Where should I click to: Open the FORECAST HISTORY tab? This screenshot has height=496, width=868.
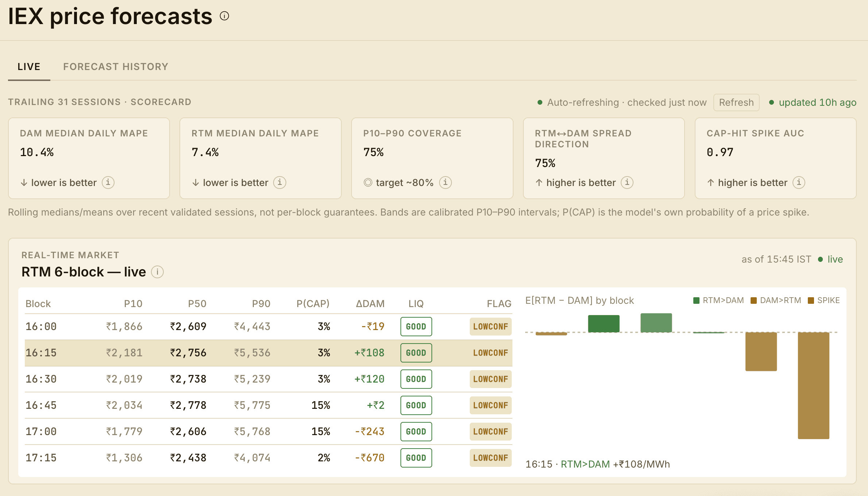(116, 67)
